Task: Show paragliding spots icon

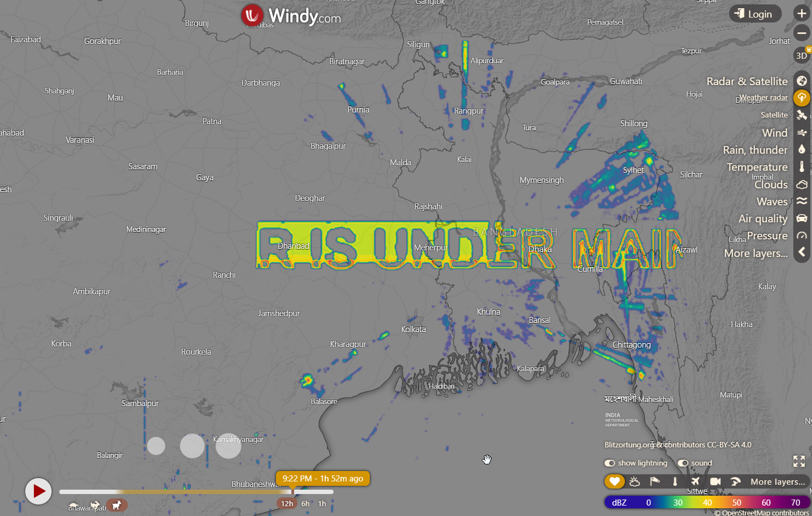Action: coord(735,481)
